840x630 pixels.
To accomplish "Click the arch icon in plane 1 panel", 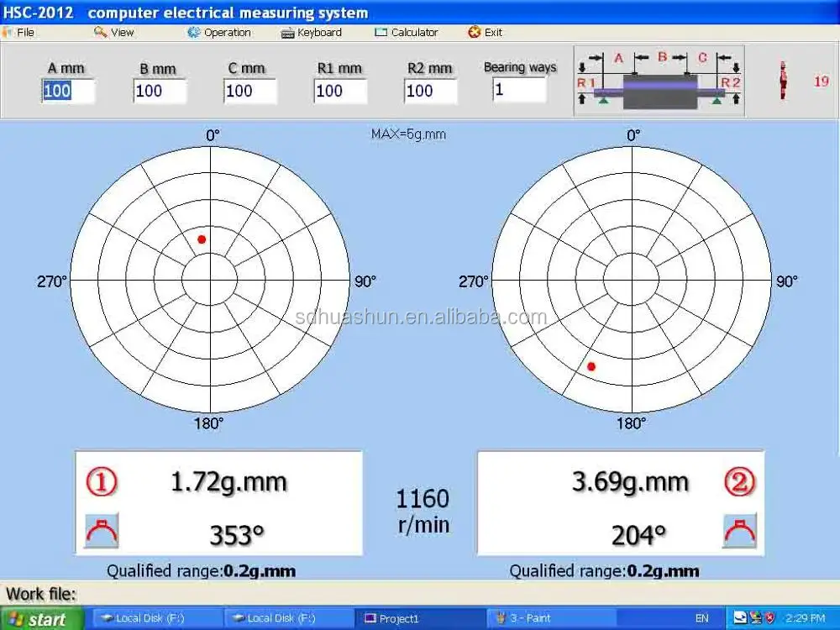I will tap(101, 530).
